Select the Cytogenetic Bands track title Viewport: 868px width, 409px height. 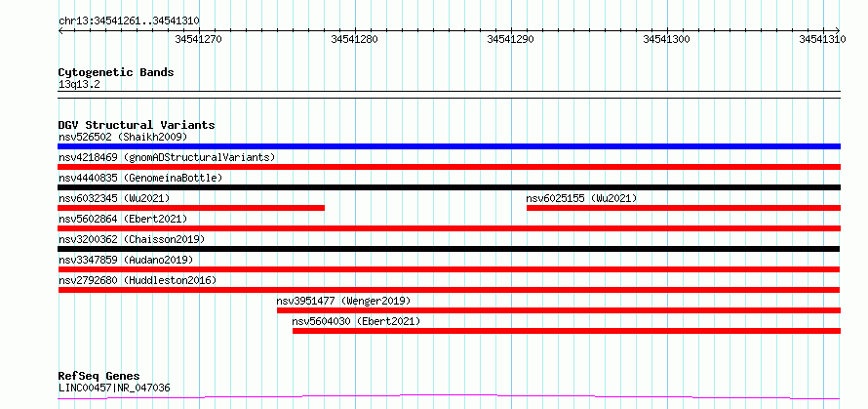(x=116, y=72)
